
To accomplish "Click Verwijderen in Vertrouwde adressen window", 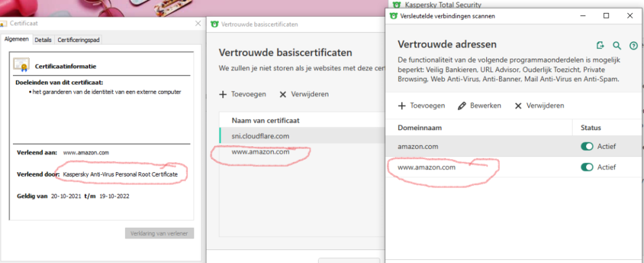I will 539,106.
